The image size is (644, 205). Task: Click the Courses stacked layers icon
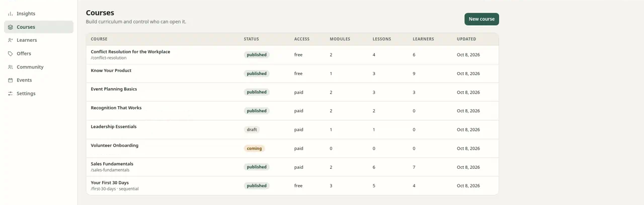coord(11,27)
